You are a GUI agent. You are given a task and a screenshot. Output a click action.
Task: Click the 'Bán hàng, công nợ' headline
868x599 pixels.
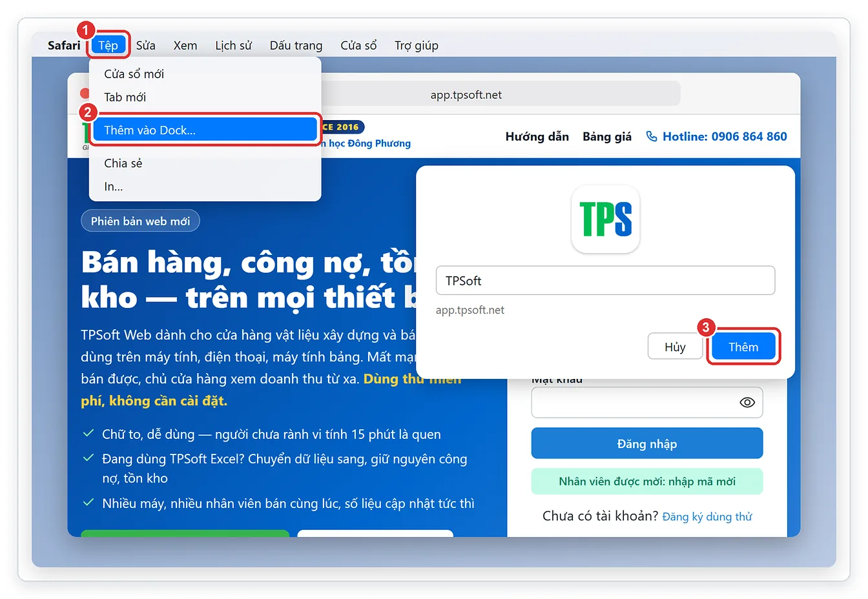point(249,279)
